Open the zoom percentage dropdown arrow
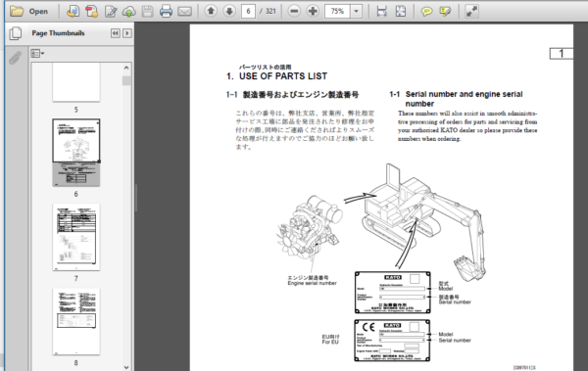Screen dimensions: 588x371 (x=357, y=11)
